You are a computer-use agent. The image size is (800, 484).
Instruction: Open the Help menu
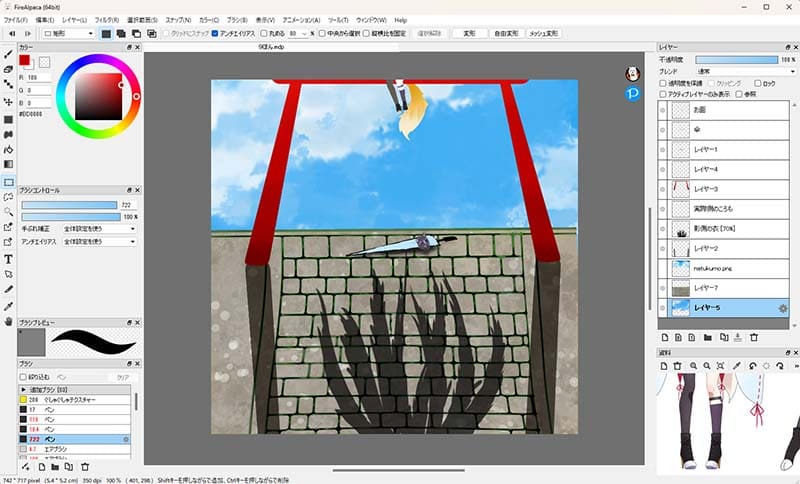[x=401, y=20]
